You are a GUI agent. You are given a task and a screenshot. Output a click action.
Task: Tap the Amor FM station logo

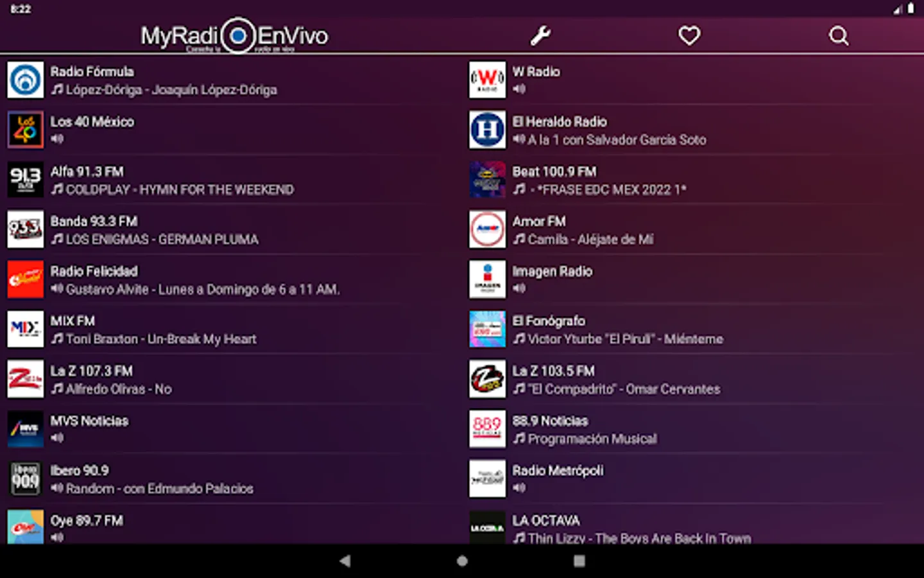pyautogui.click(x=488, y=229)
